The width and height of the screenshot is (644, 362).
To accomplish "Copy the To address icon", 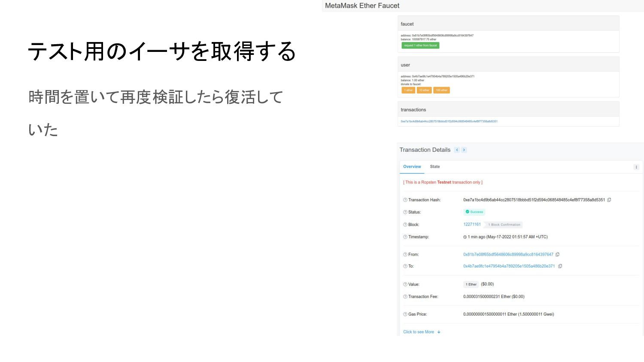I will [x=560, y=266].
